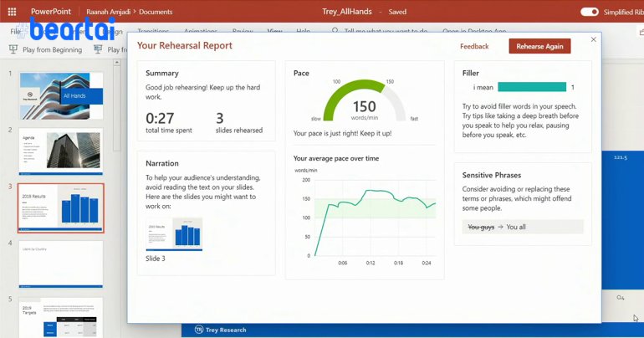
Task: Click the Rehearse Again button
Action: [x=539, y=46]
